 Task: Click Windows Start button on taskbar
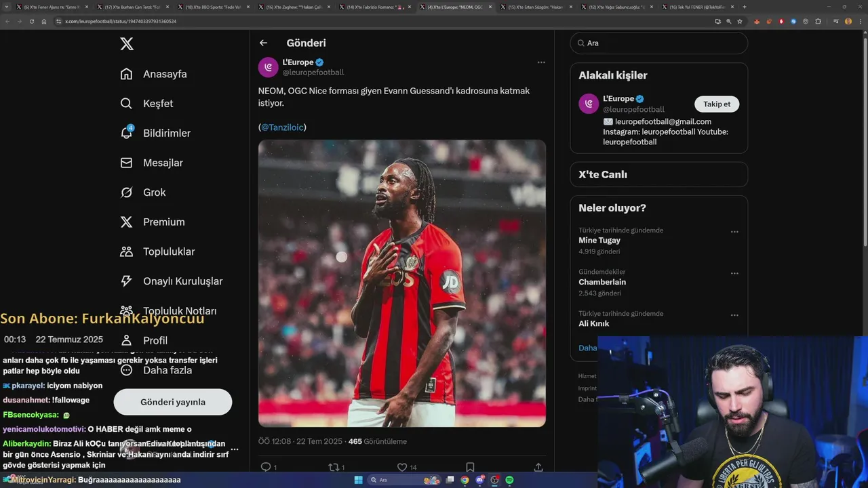pos(358,480)
